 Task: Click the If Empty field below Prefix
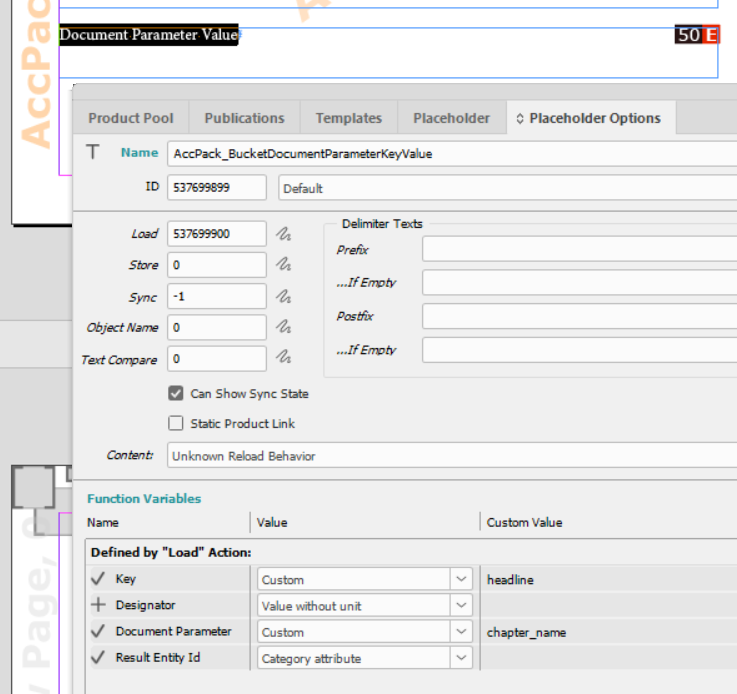click(x=580, y=282)
